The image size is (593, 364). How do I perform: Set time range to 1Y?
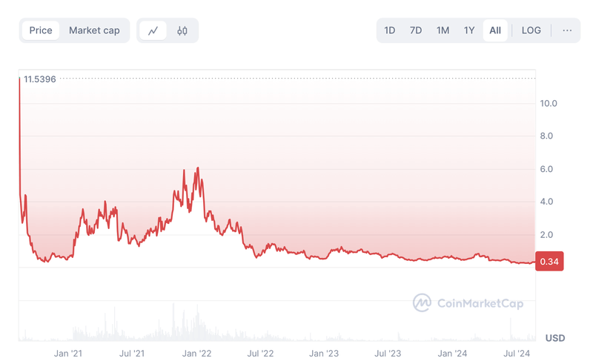[x=469, y=30]
